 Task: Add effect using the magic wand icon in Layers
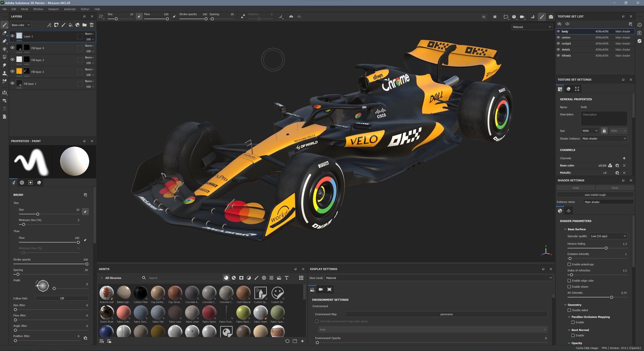pyautogui.click(x=49, y=25)
